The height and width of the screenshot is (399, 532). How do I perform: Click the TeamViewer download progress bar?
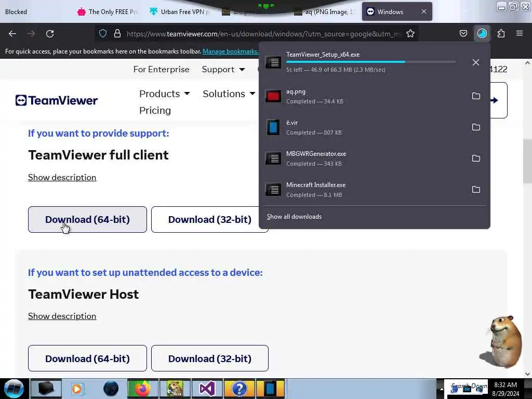(x=371, y=62)
